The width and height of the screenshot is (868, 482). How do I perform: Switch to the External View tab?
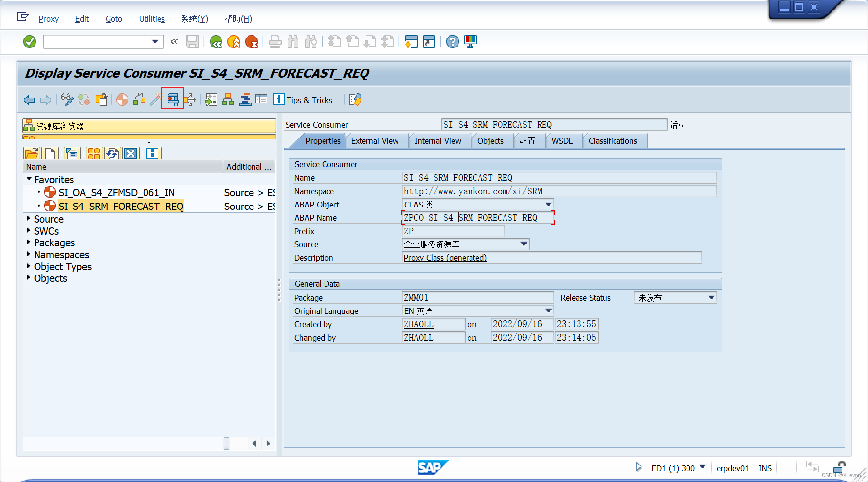point(375,141)
